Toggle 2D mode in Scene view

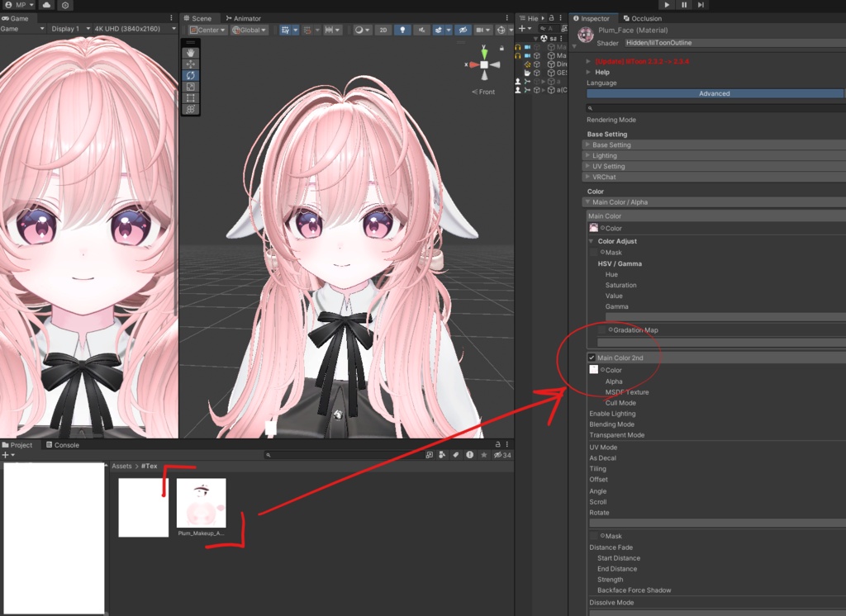383,31
